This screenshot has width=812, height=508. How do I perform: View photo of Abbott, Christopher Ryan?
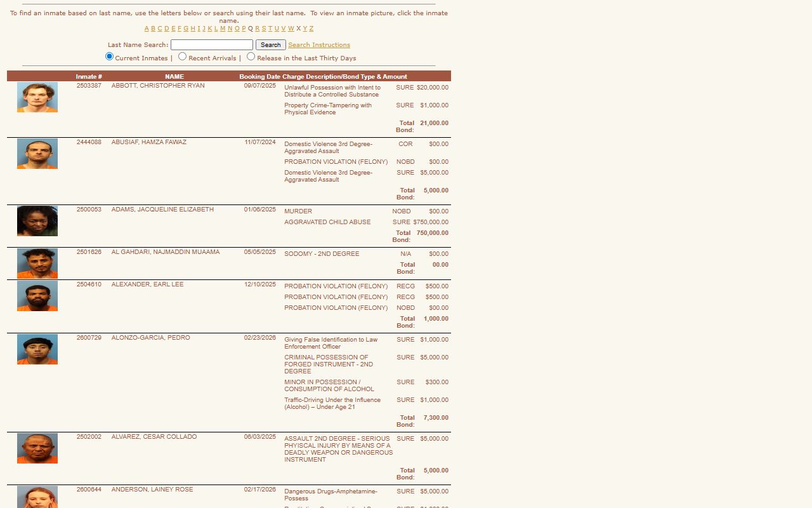37,97
